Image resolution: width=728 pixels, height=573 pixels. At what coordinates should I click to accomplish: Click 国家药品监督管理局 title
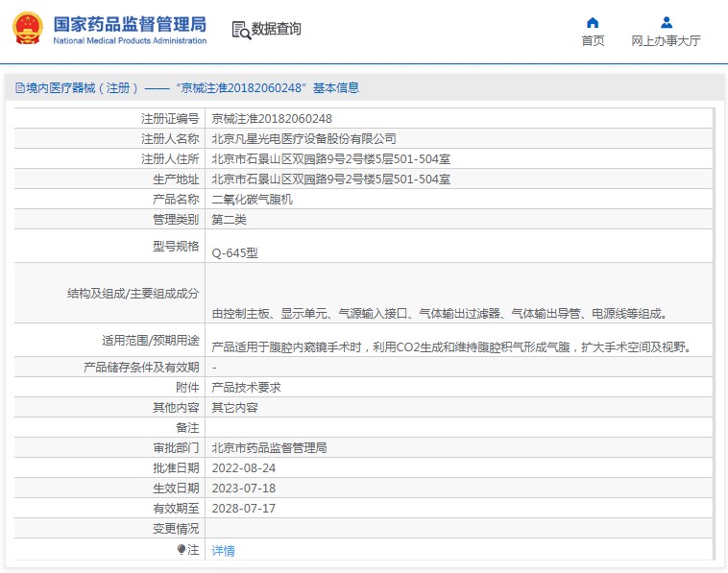[x=130, y=24]
